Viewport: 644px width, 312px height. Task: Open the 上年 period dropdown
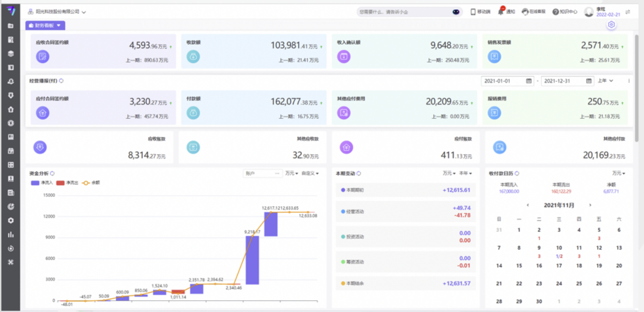605,81
